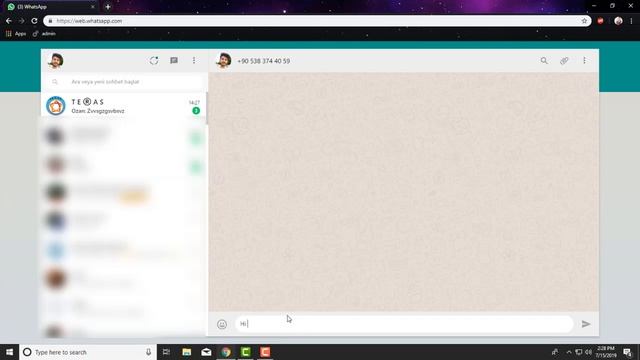The height and width of the screenshot is (360, 640).
Task: Open the Mail app from the taskbar
Action: tap(206, 352)
